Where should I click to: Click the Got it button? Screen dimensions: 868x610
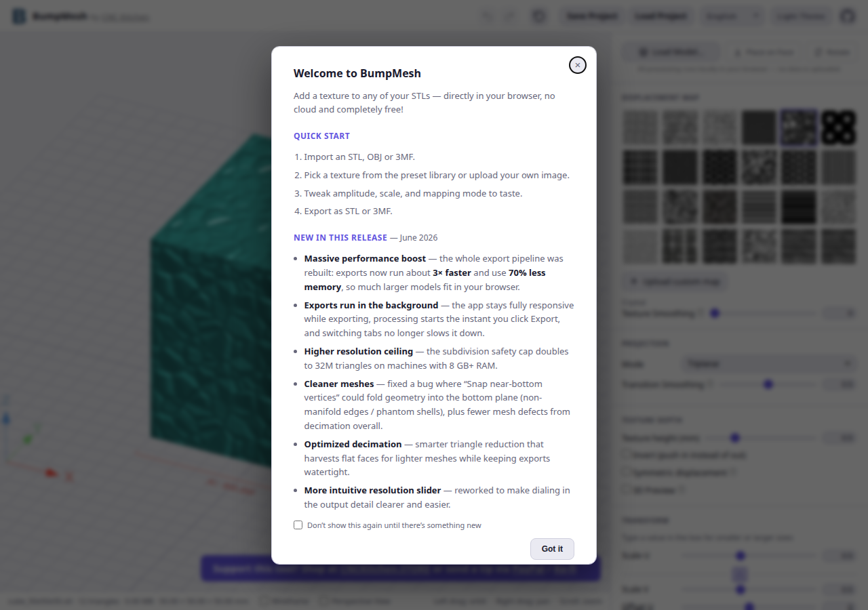552,549
